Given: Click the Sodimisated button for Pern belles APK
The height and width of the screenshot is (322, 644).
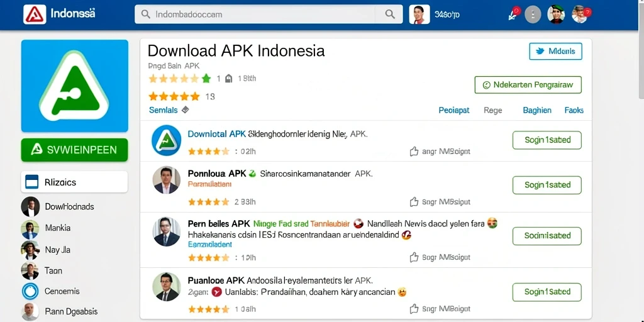Looking at the screenshot, I should [547, 236].
